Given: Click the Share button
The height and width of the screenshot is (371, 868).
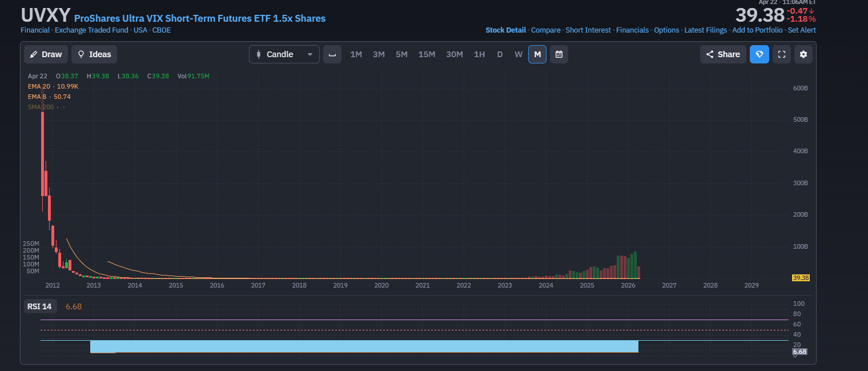Looking at the screenshot, I should click(723, 54).
